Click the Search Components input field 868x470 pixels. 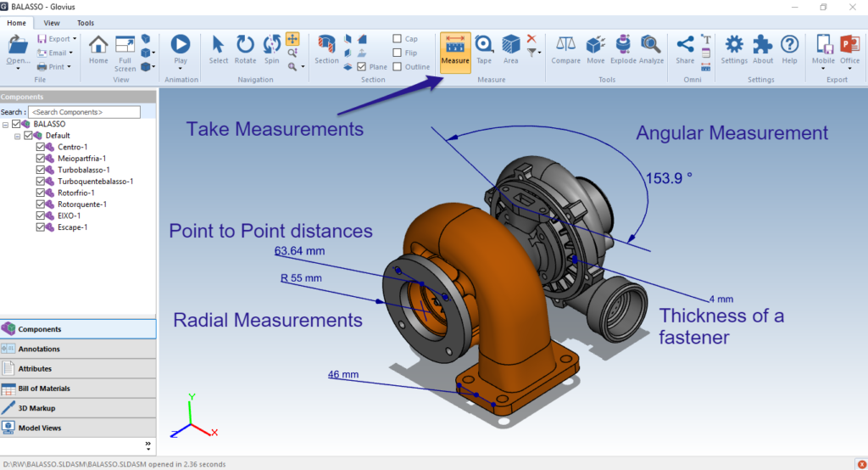(84, 112)
